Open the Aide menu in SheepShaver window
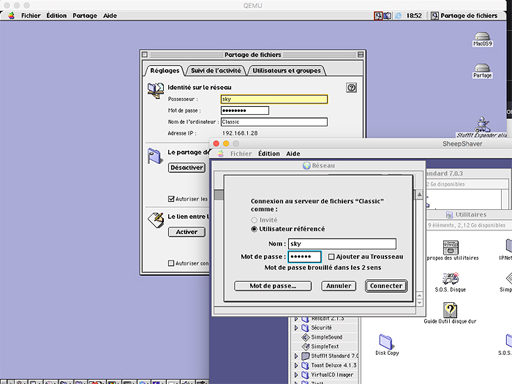The width and height of the screenshot is (512, 384). (293, 154)
